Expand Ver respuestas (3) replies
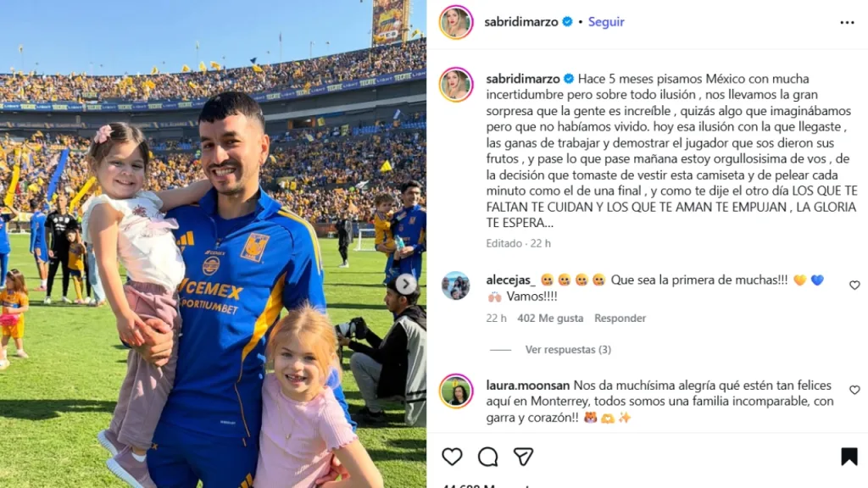This screenshot has height=488, width=868. pos(568,350)
